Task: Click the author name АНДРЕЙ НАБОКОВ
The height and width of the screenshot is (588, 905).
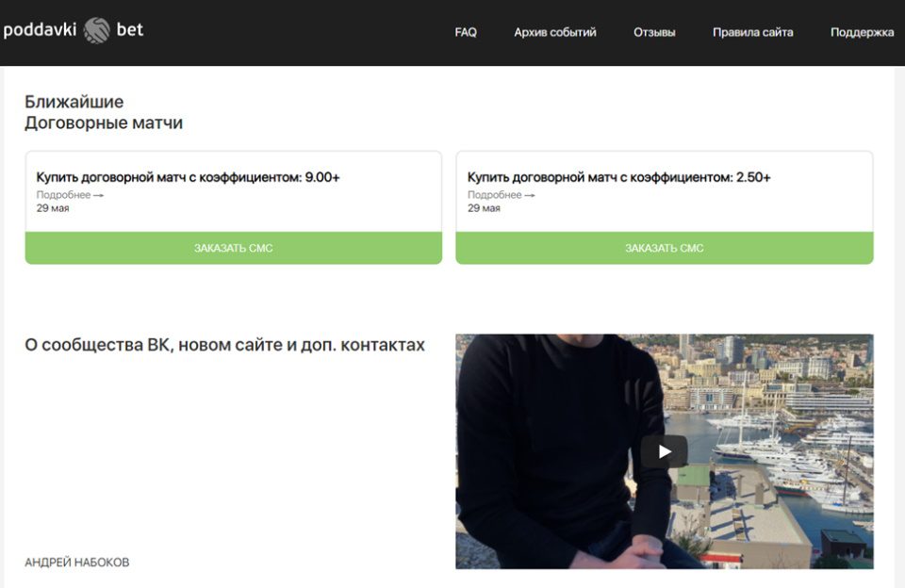Action: tap(77, 563)
